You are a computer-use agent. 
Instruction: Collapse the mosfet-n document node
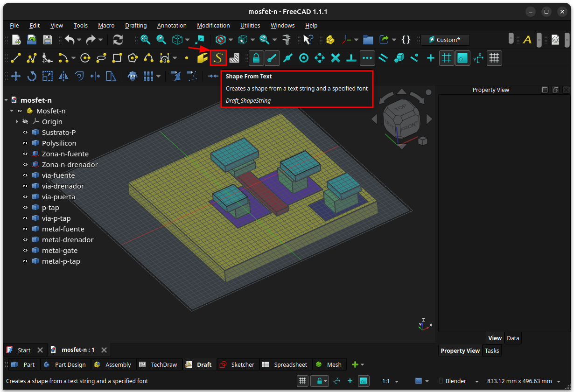(6, 100)
